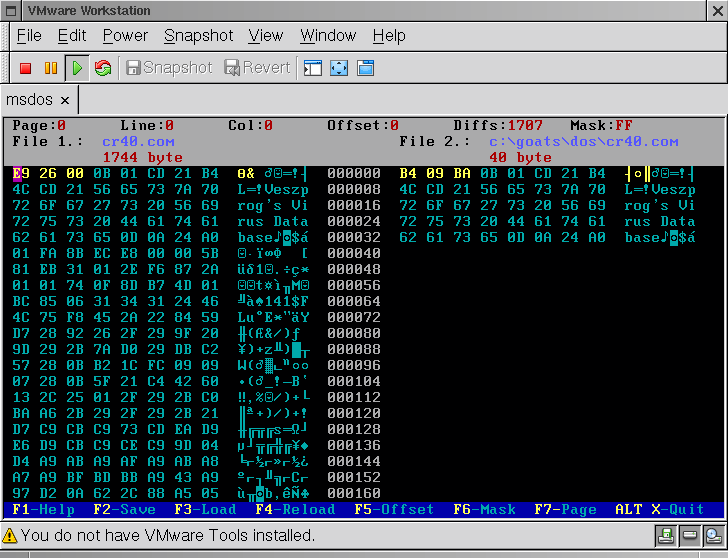This screenshot has height=558, width=728.
Task: Click the yellow B4 byte in File 2
Action: (x=408, y=174)
